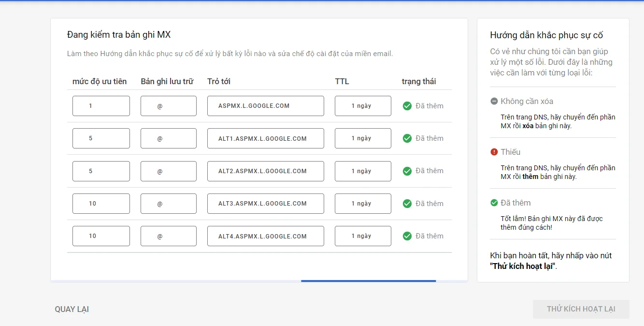Click the TTL 1 ngày field in ASPMX.L.GOOGLE.COM row
Screen dimensions: 644x326
pos(363,106)
